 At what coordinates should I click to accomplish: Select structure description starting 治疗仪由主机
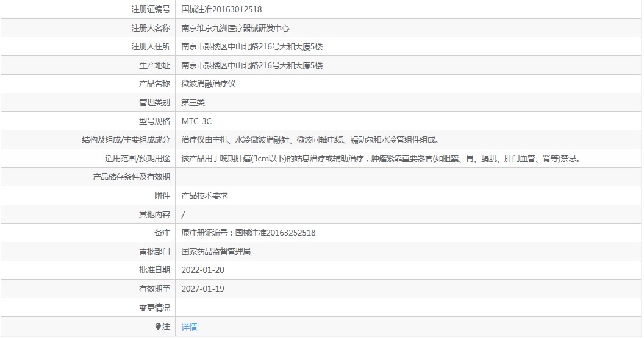[x=310, y=139]
